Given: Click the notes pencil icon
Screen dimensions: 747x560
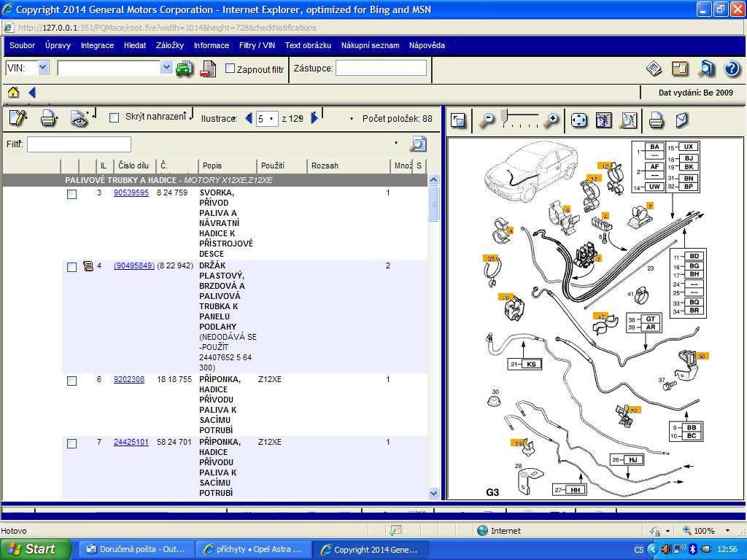Looking at the screenshot, I should (x=18, y=118).
